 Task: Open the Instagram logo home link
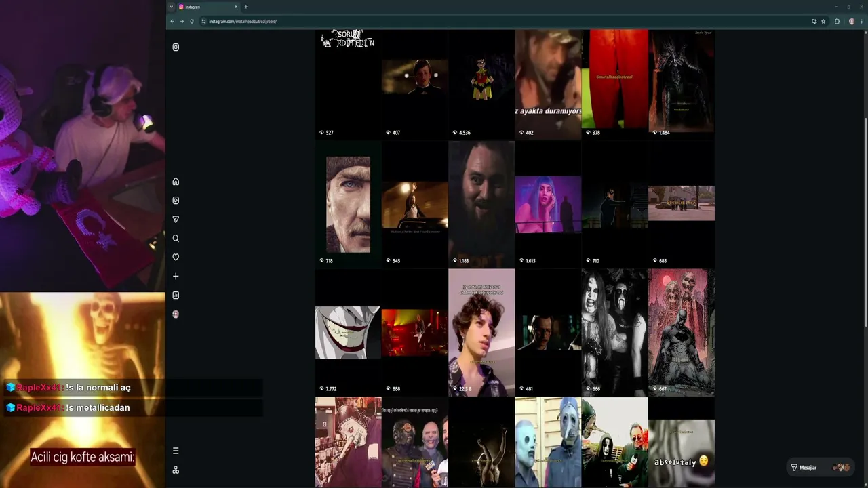tap(176, 47)
